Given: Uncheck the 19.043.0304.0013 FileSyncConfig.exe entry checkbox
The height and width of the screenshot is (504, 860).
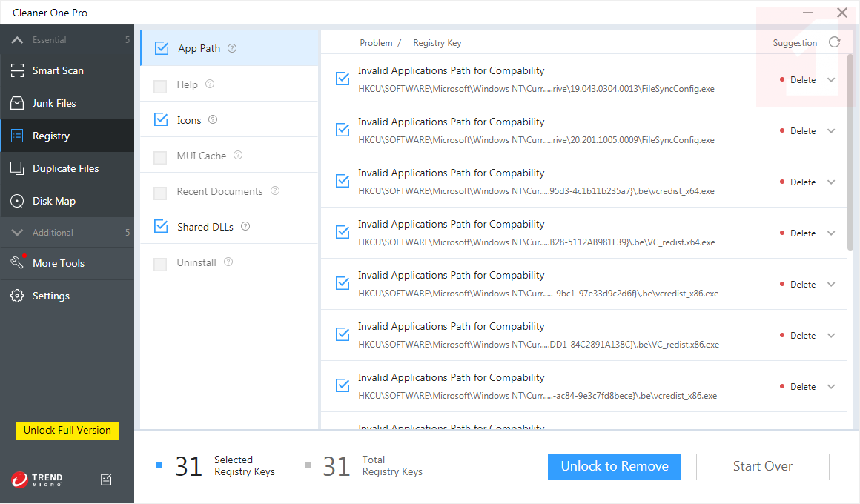Looking at the screenshot, I should pyautogui.click(x=343, y=79).
